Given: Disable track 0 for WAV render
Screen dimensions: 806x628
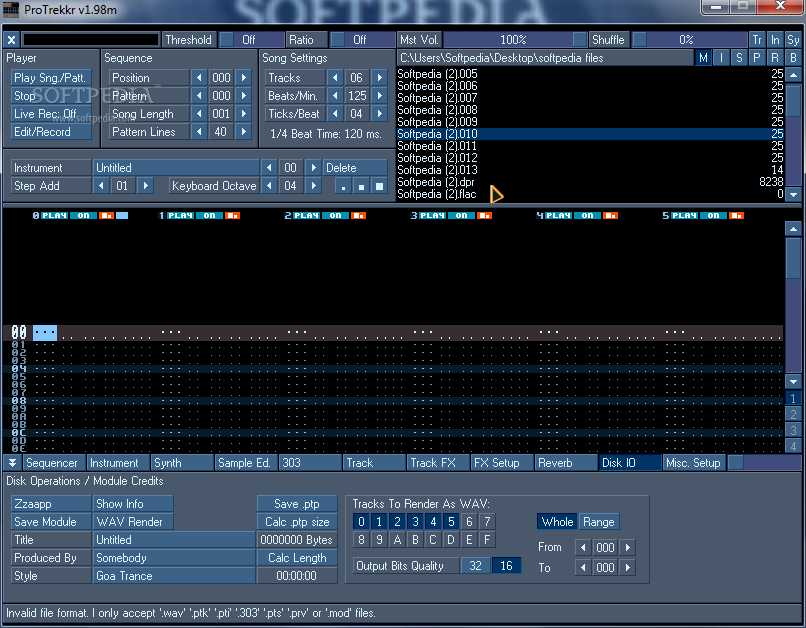Looking at the screenshot, I should coord(361,522).
